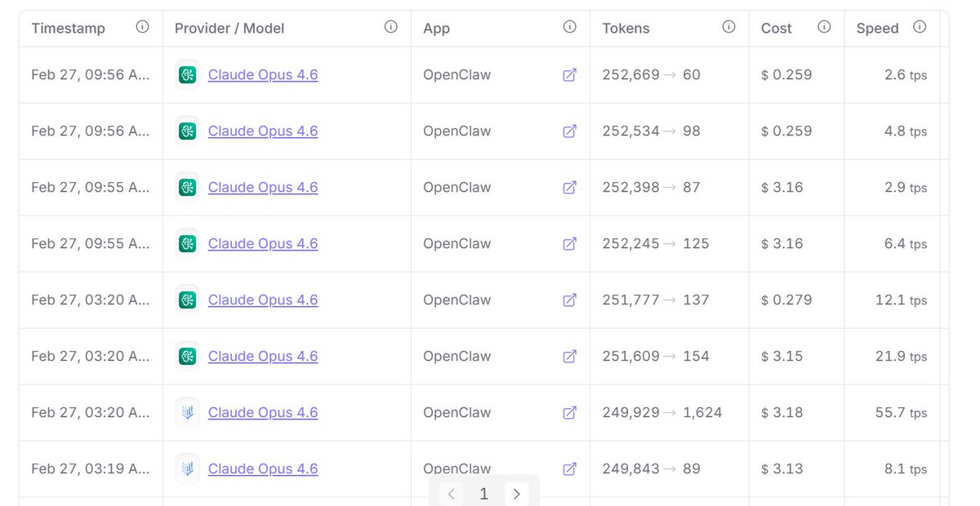
Task: Open external link icon in the 249,929 tokens row
Action: click(570, 413)
